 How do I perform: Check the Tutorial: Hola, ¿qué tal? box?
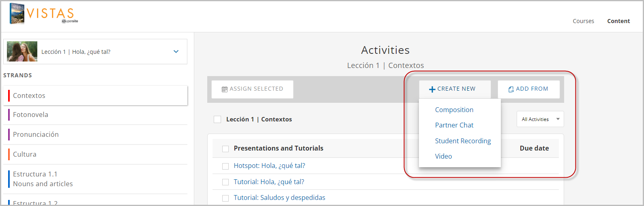225,182
